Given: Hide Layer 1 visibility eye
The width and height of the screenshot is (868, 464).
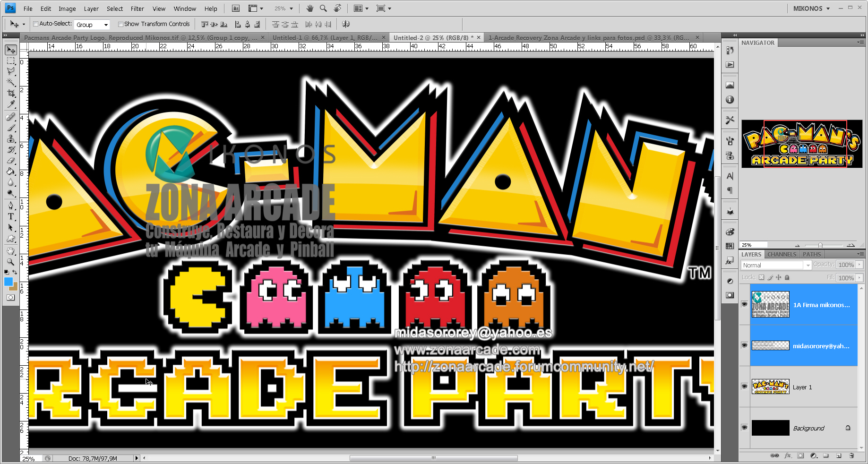Looking at the screenshot, I should coord(745,387).
